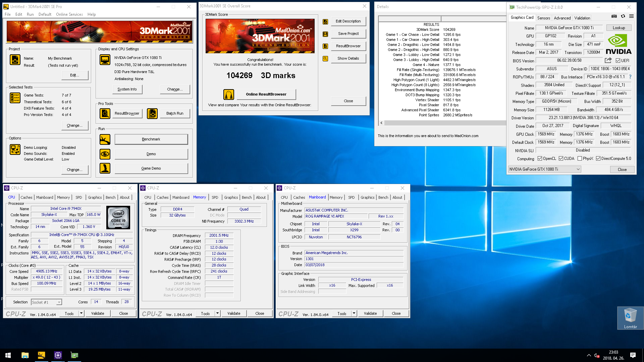Click the Online ResultBrowser button
The image size is (644, 362).
(x=266, y=95)
